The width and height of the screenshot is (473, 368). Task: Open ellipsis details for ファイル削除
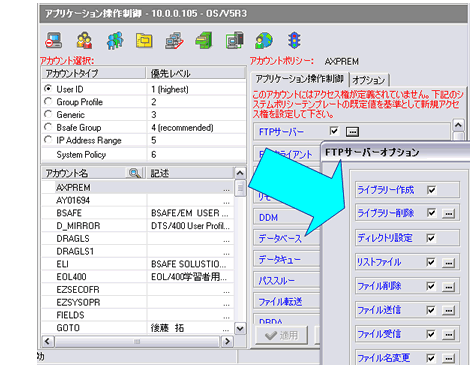[x=448, y=287]
